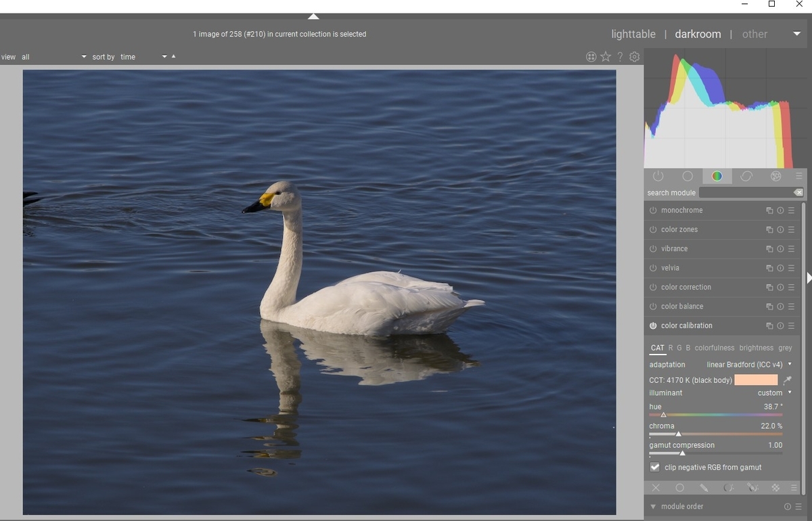Open favorites module group circle icon
Screen dimensions: 812x521
(x=687, y=176)
